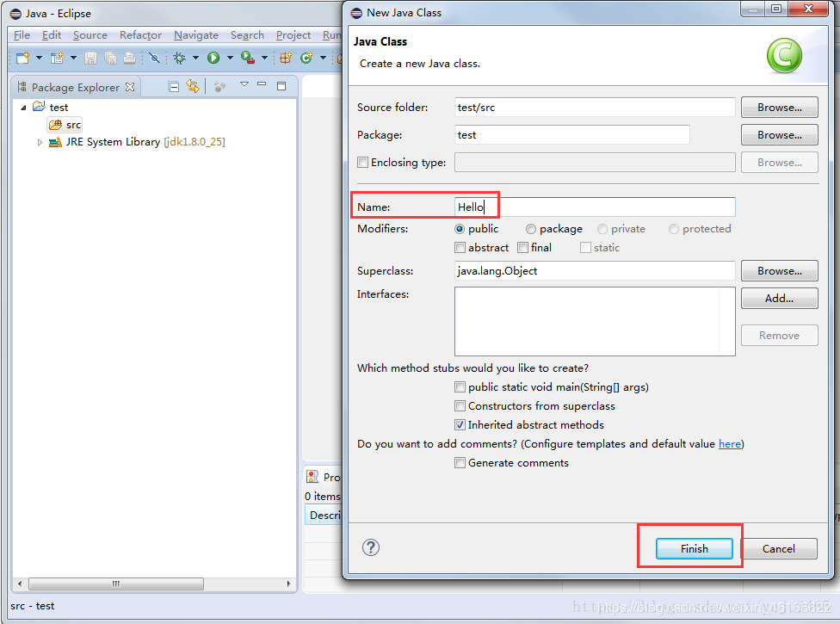Open the Source menu

[90, 34]
